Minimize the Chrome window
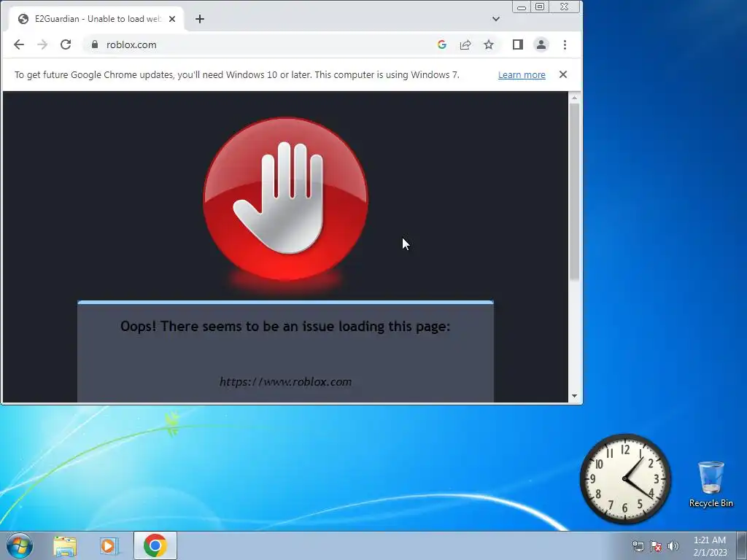Screen dimensions: 747x560 pyautogui.click(x=522, y=7)
